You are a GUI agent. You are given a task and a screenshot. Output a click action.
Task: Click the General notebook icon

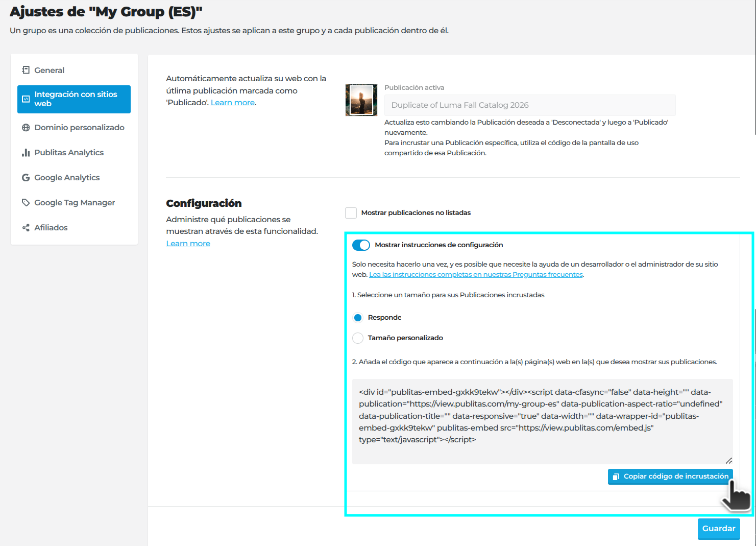pyautogui.click(x=26, y=70)
